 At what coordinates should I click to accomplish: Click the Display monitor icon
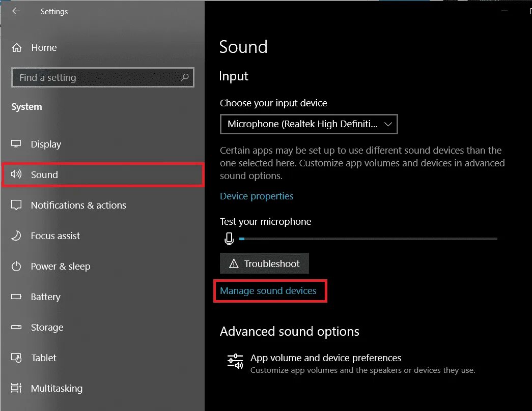click(17, 144)
